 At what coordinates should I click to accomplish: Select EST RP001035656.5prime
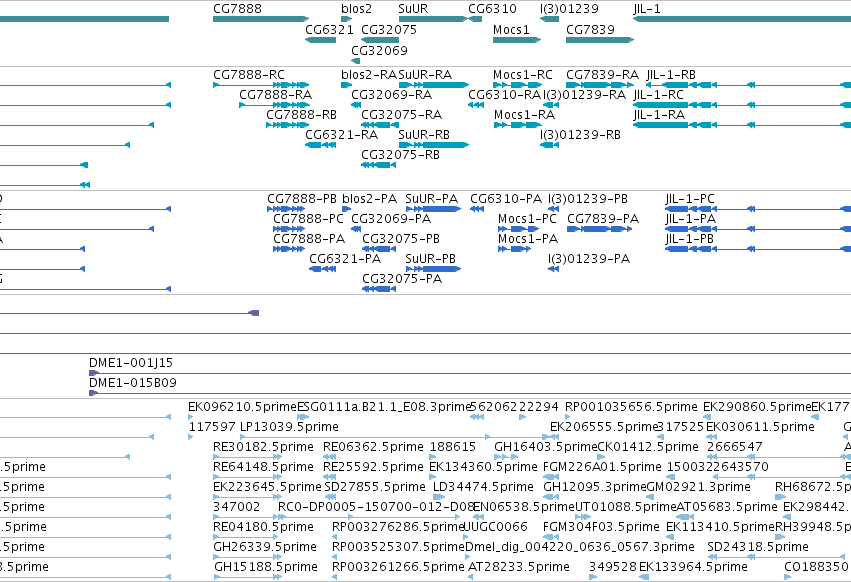[568, 416]
